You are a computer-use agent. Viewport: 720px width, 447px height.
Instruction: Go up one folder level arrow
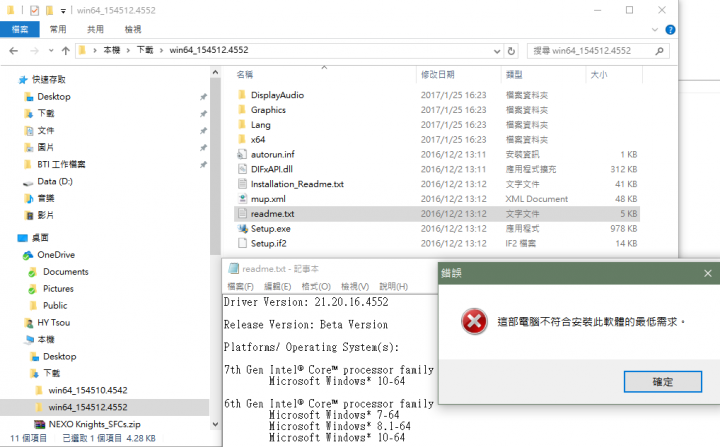click(66, 51)
